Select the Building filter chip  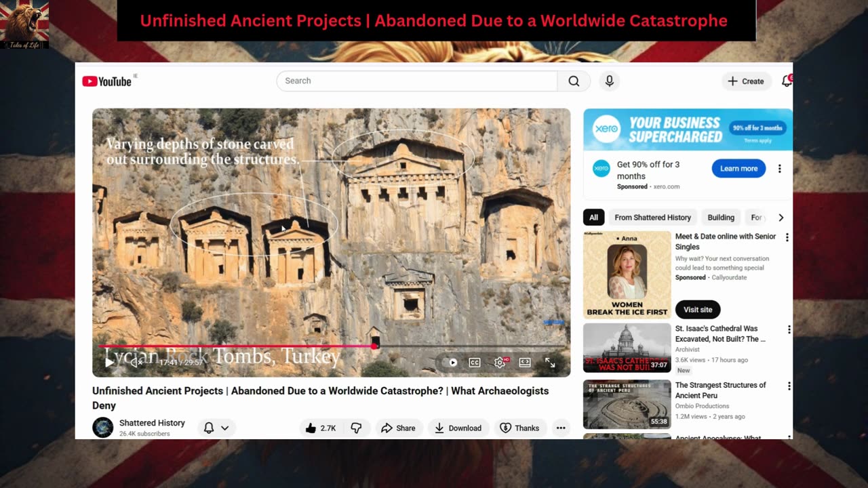[x=721, y=218]
